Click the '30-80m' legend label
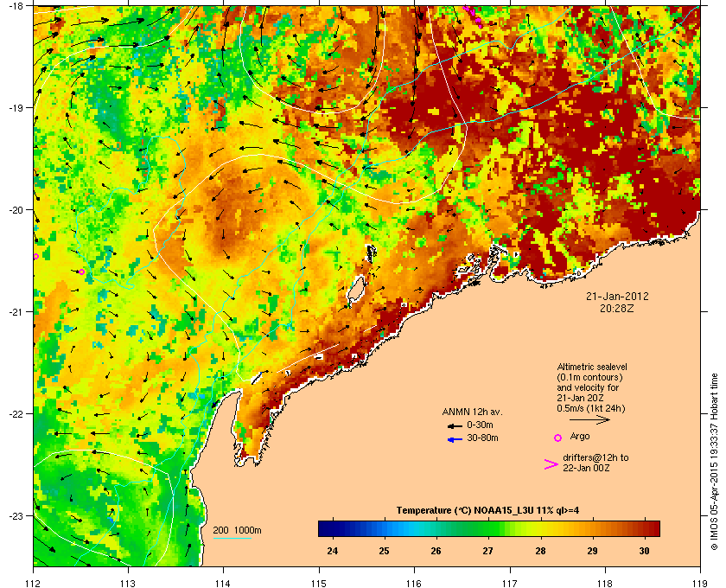 point(482,438)
